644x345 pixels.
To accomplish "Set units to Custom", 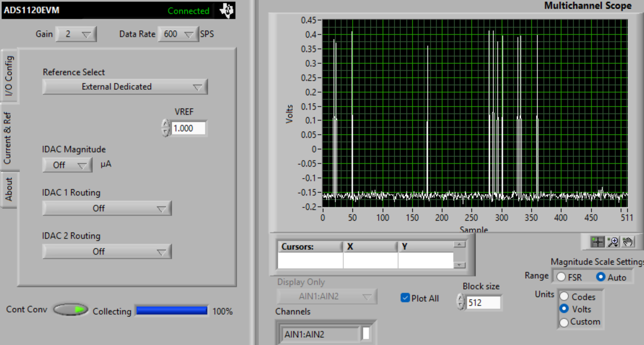I will [564, 322].
